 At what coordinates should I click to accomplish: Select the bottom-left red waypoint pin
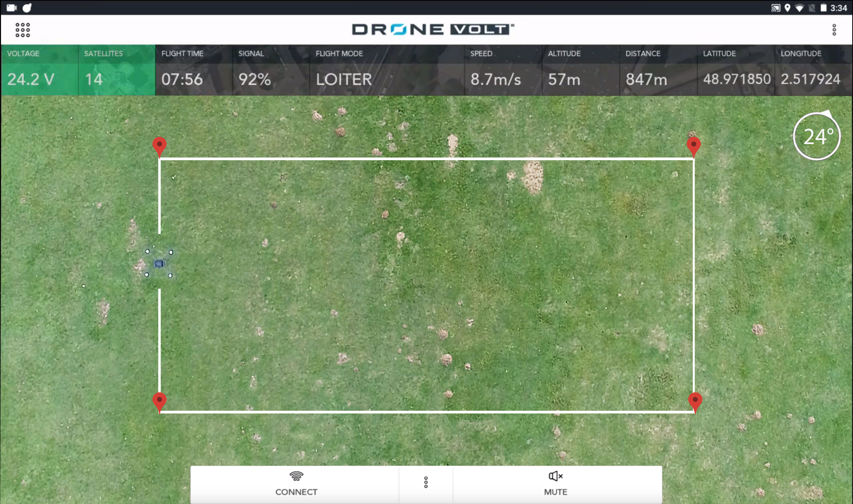159,403
